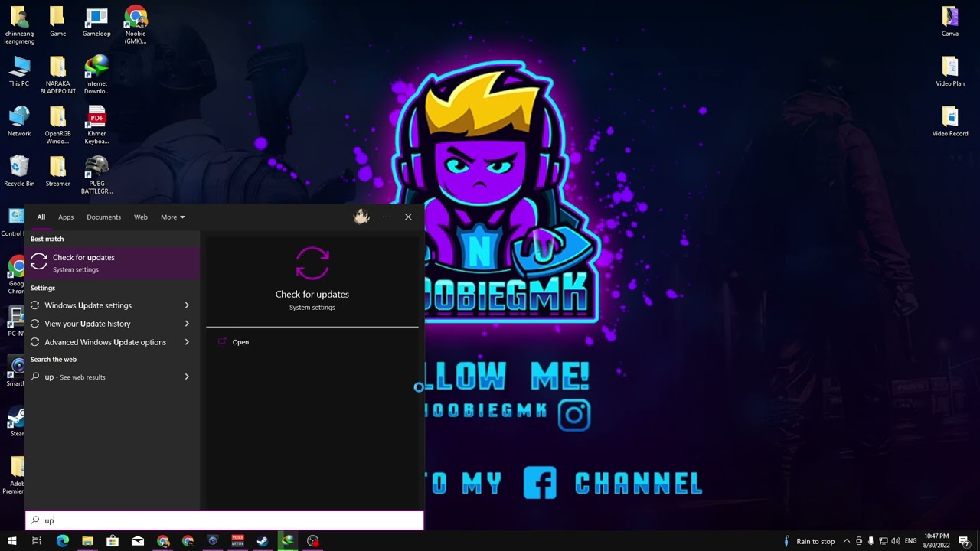Select the Canva desktop icon
The image size is (980, 551).
pyautogui.click(x=950, y=22)
